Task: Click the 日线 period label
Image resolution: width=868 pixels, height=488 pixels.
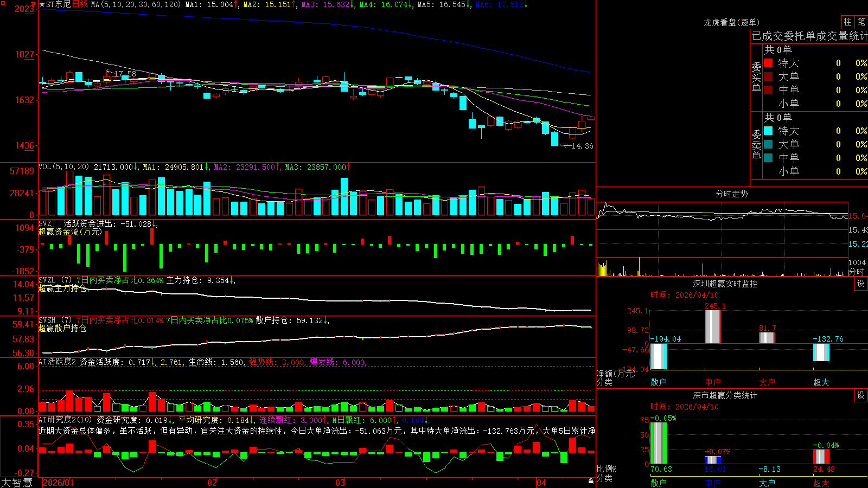Action: pos(80,4)
